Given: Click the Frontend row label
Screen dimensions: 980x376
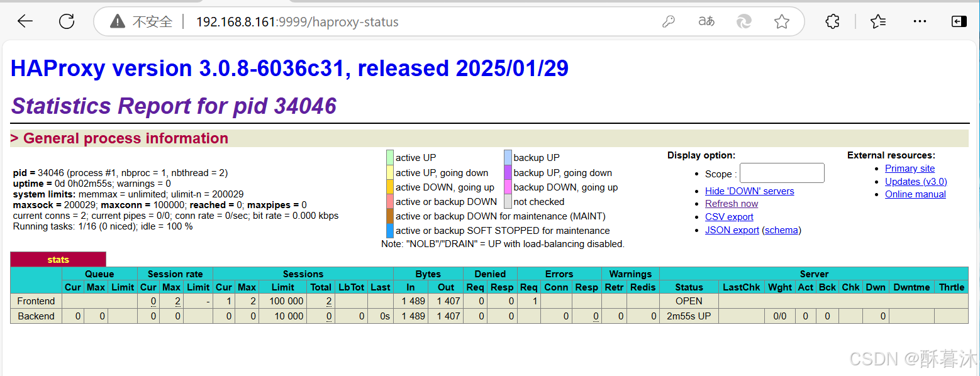Looking at the screenshot, I should tap(36, 301).
